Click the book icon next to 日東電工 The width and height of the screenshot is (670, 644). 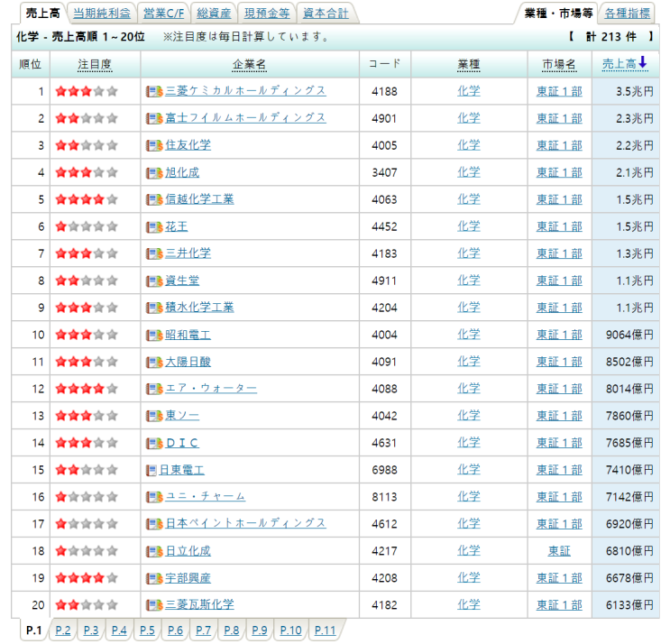151,470
